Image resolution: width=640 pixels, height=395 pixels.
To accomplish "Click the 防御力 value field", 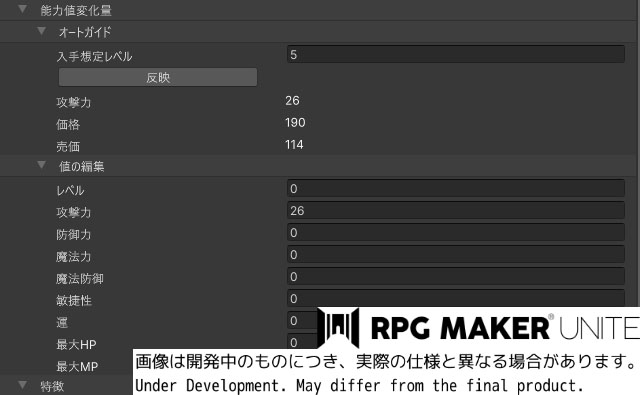I will coord(456,233).
